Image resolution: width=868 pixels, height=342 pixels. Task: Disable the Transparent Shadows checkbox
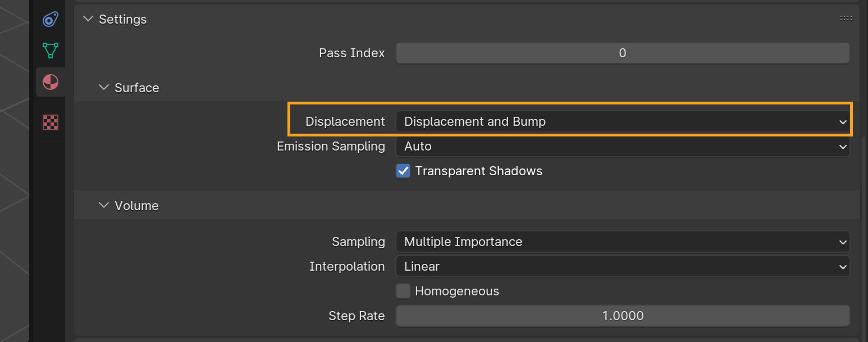coord(403,171)
